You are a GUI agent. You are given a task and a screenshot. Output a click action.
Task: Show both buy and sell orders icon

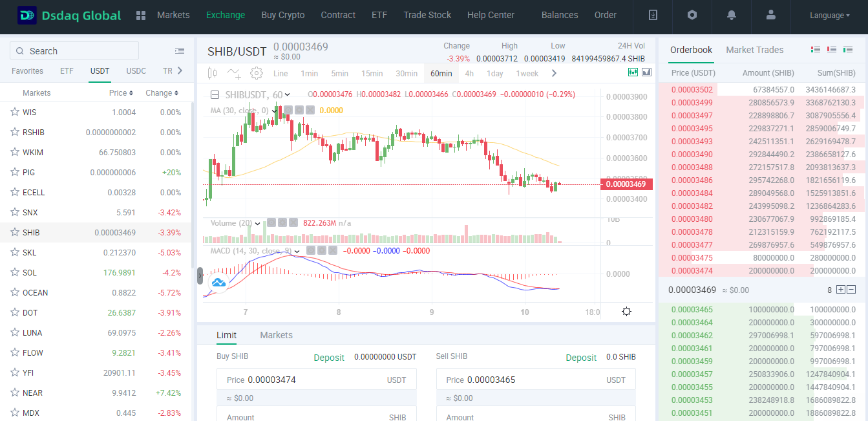coord(816,50)
